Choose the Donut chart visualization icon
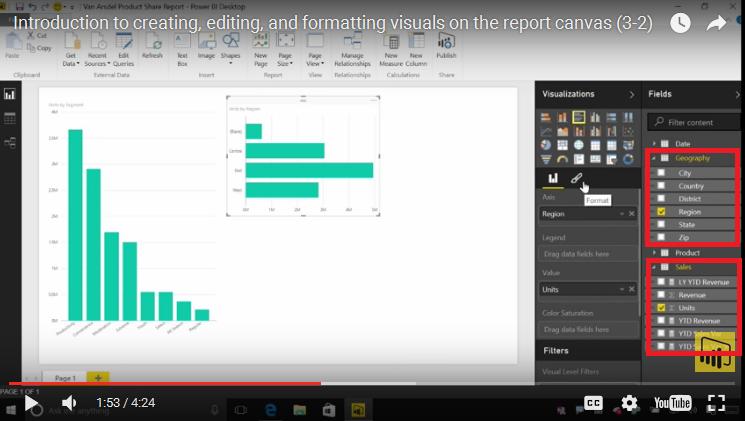This screenshot has height=421, width=745. pos(628,159)
